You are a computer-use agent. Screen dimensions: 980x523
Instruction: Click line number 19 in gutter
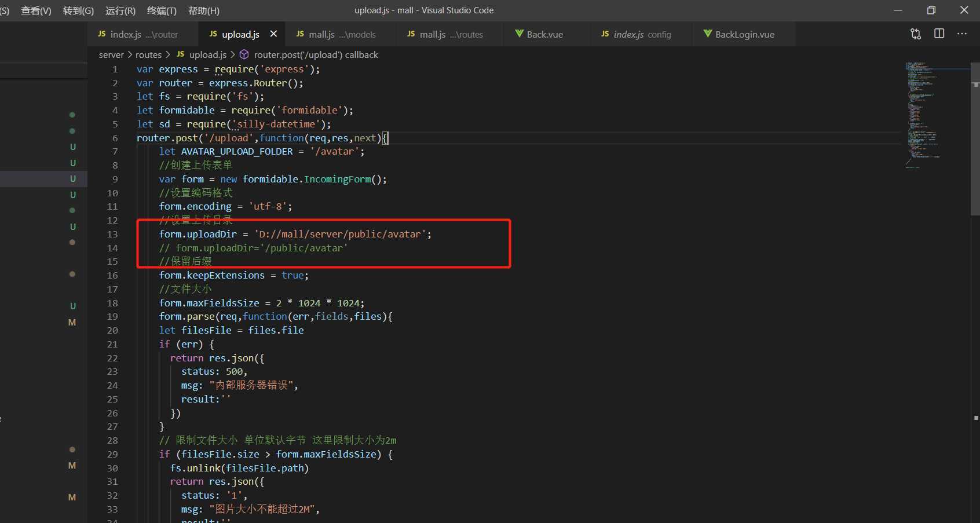(112, 316)
